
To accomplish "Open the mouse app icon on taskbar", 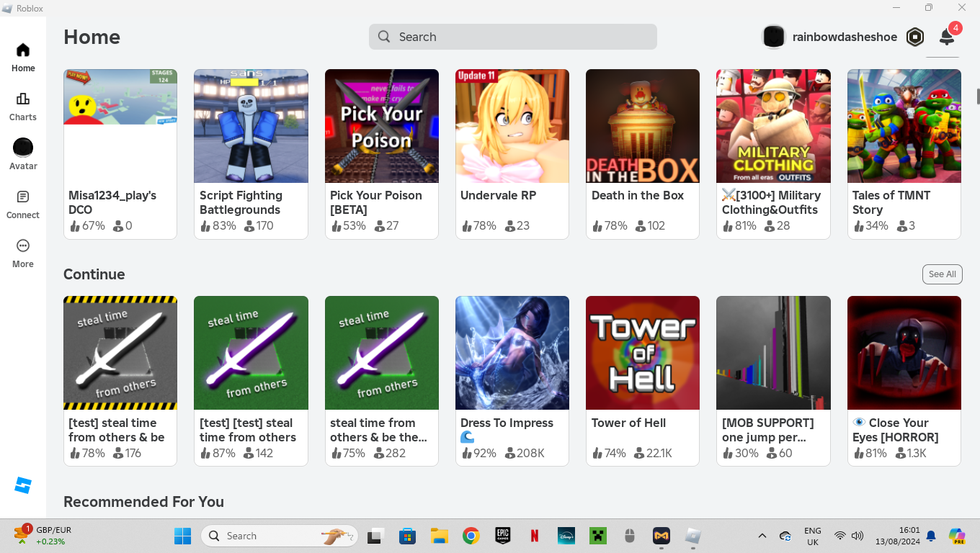I will [x=630, y=536].
